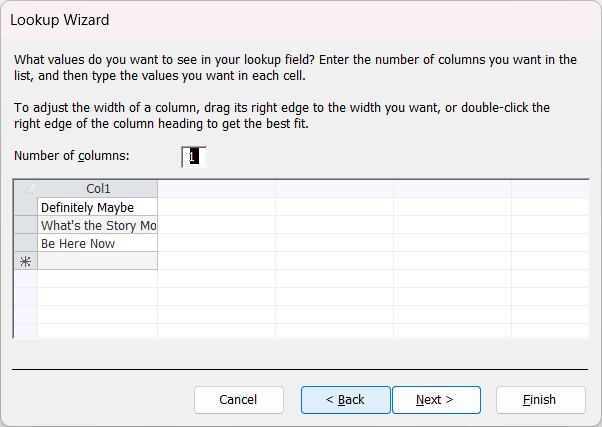Select the row selector beside Be Here Now
602x427 pixels.
pyautogui.click(x=25, y=243)
